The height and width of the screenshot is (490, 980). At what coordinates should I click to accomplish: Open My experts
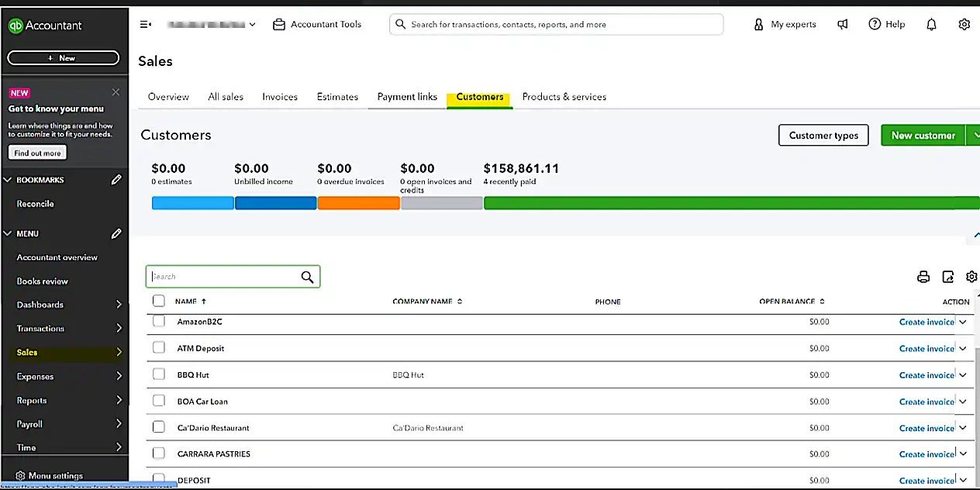pos(785,24)
